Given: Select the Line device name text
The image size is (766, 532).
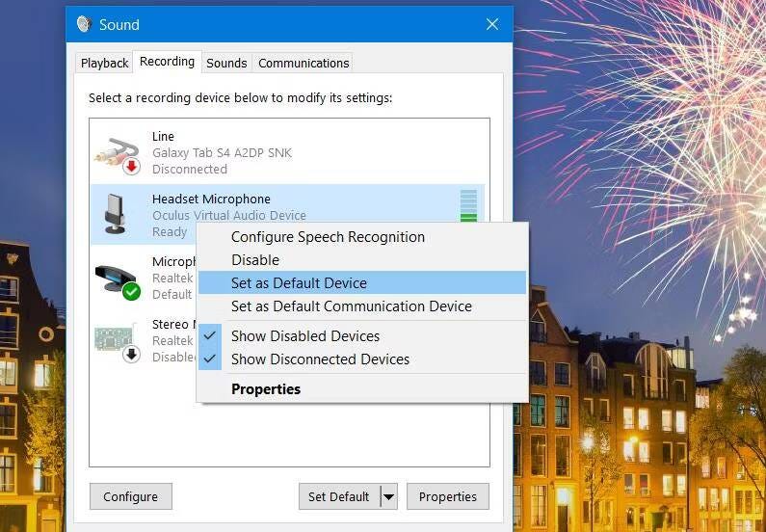Looking at the screenshot, I should pyautogui.click(x=163, y=136).
